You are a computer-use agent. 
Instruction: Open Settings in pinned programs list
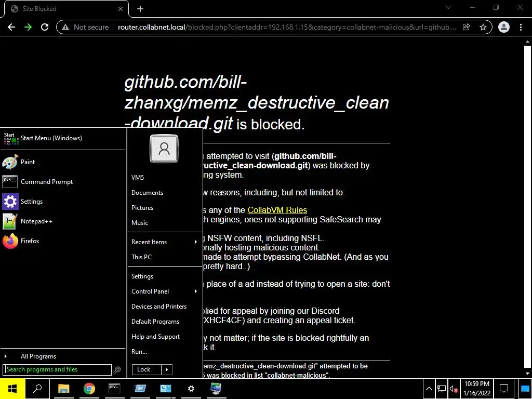tap(63, 201)
